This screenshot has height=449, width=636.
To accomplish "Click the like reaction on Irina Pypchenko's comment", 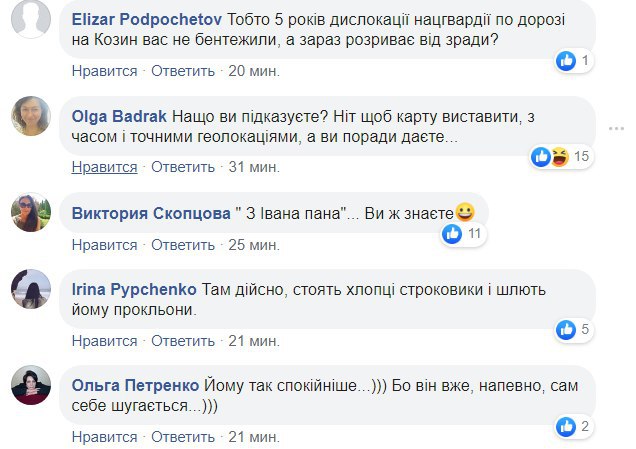I will point(567,329).
